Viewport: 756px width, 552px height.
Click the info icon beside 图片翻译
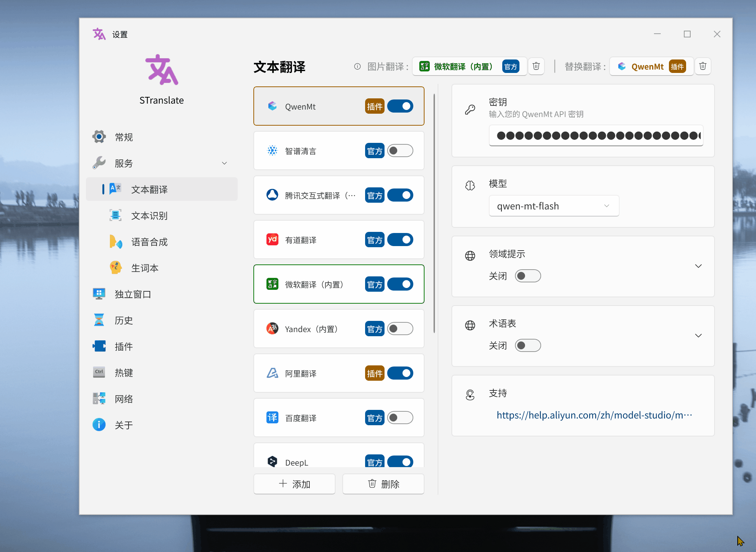click(357, 67)
